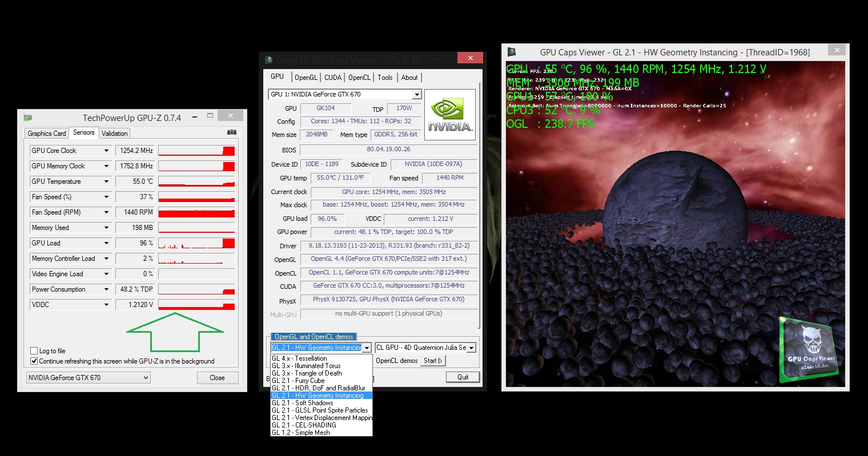Open the Fan Speed (RPM) sensor dropdown
The width and height of the screenshot is (868, 456).
(x=106, y=212)
